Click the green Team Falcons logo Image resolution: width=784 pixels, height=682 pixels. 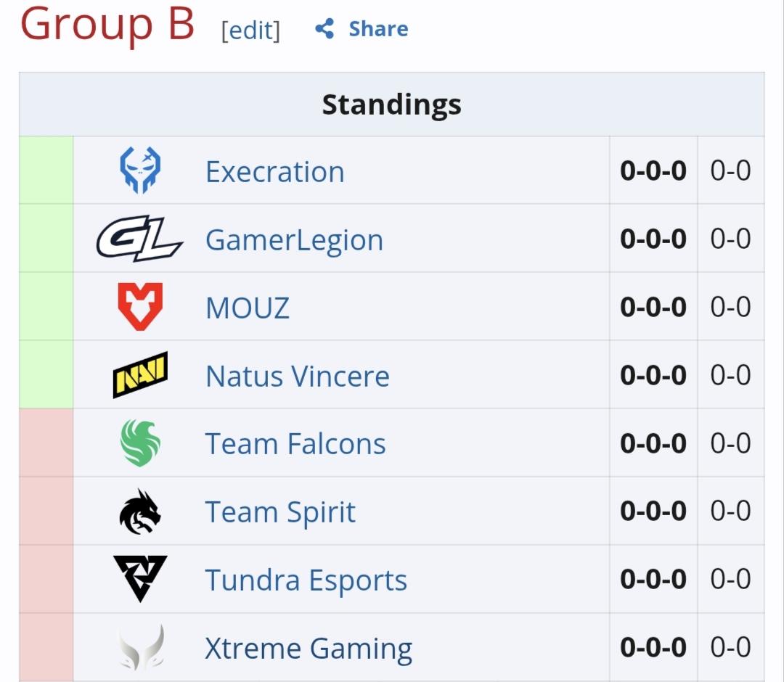point(141,443)
